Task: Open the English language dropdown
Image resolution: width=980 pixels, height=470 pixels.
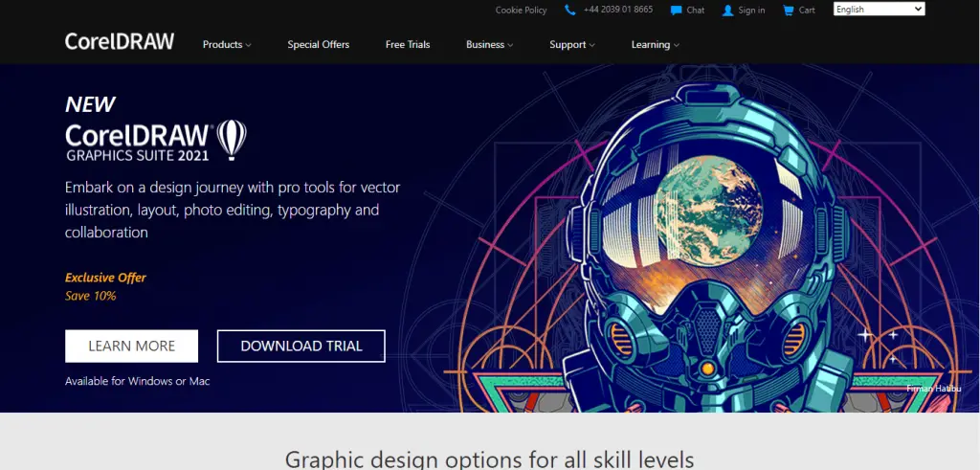Action: tap(879, 9)
